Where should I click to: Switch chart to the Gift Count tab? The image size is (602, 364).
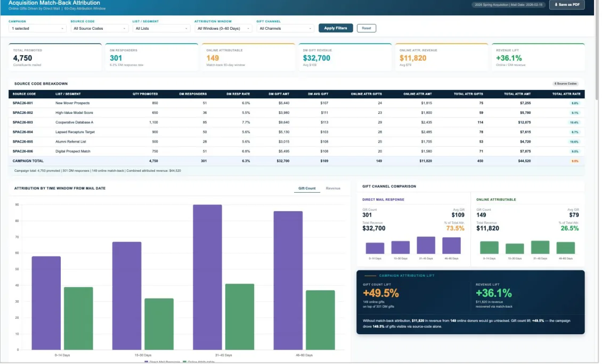click(307, 188)
